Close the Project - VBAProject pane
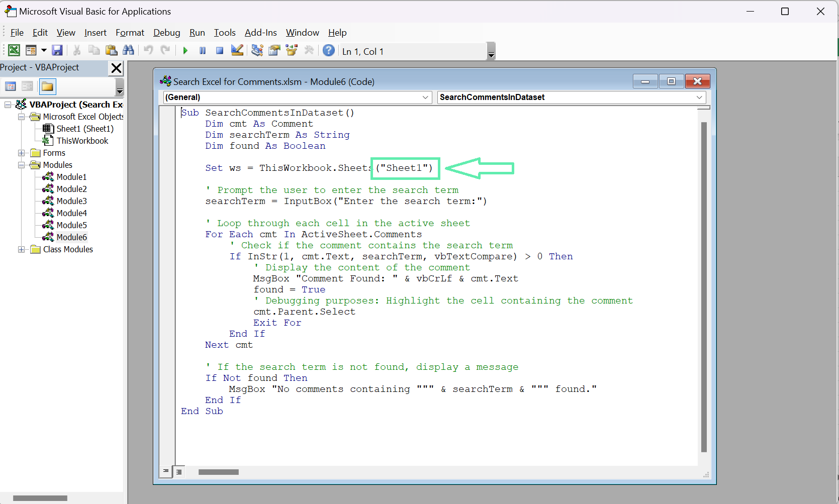 pos(116,68)
